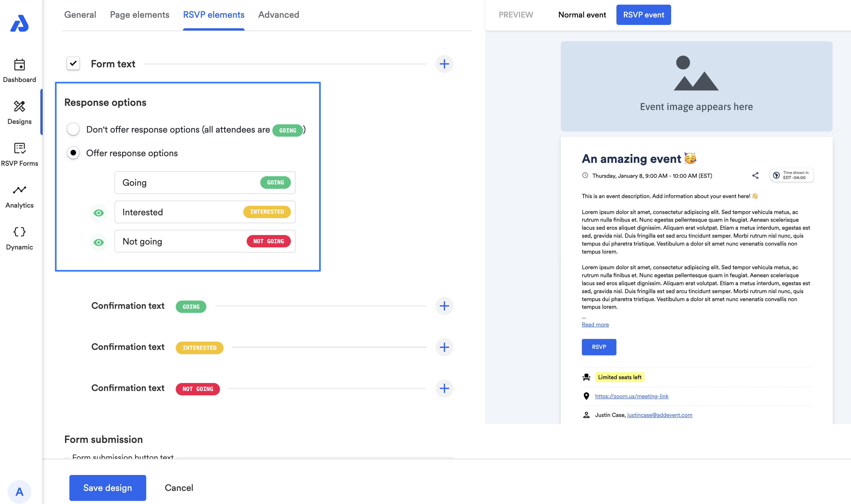Open the Advanced tab
The width and height of the screenshot is (851, 504).
278,15
